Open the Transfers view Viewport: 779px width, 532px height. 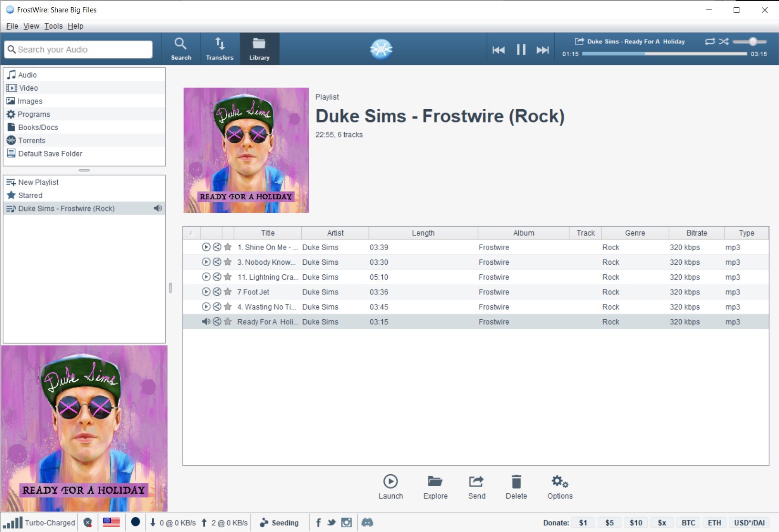(220, 48)
